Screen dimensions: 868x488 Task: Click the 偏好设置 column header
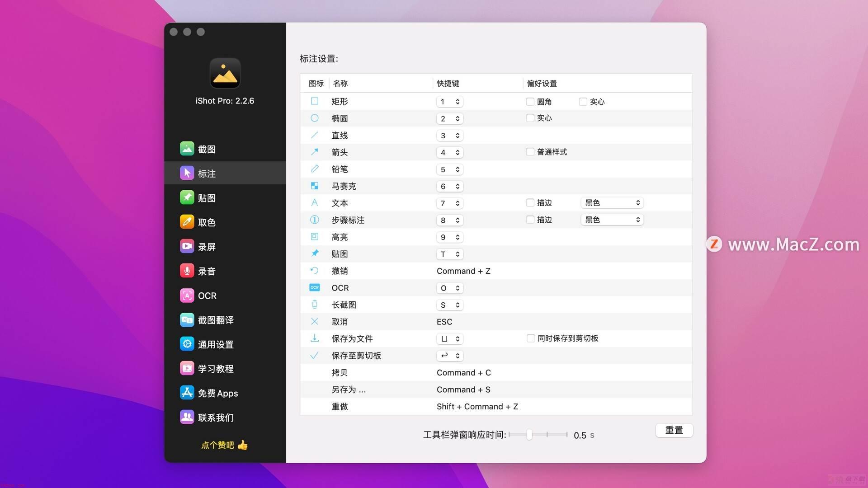point(542,83)
